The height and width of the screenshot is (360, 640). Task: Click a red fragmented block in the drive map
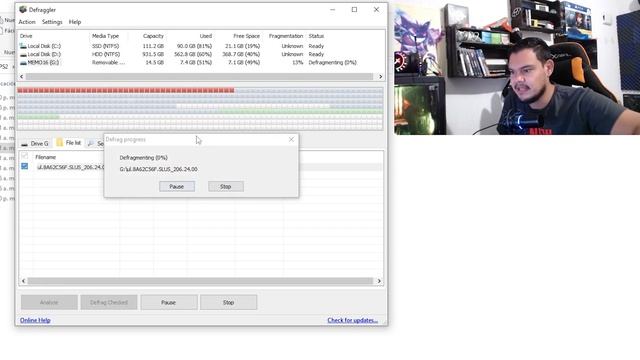(x=126, y=90)
